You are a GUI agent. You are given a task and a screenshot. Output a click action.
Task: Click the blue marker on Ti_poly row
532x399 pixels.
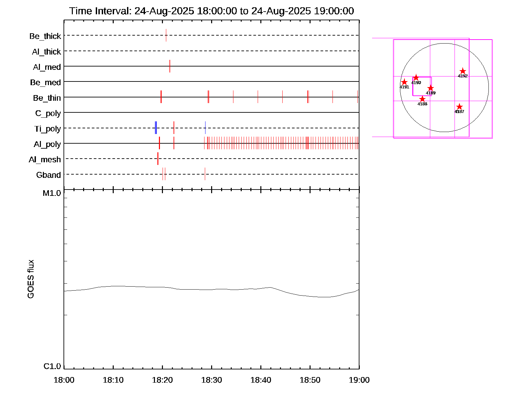pyautogui.click(x=156, y=128)
